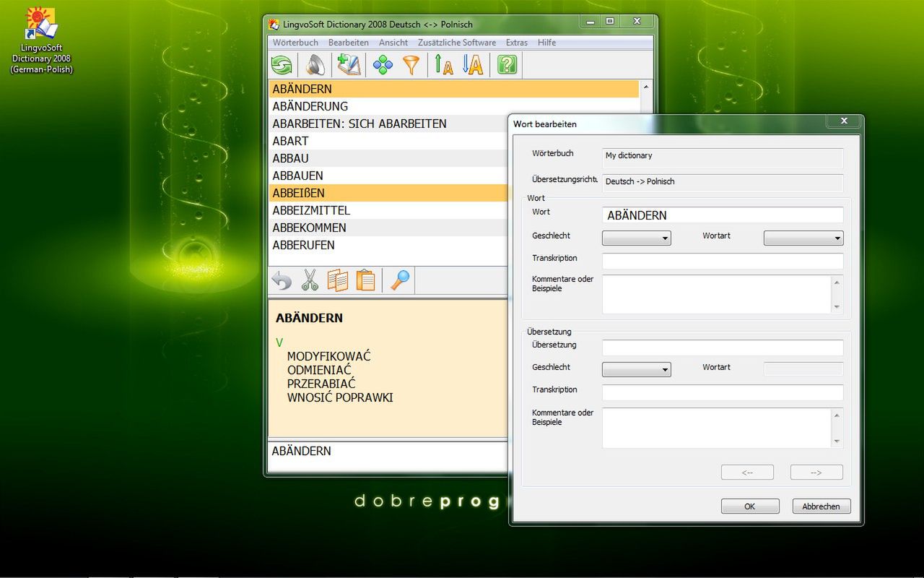The height and width of the screenshot is (578, 924).
Task: Open the green question mark help icon
Action: [507, 65]
